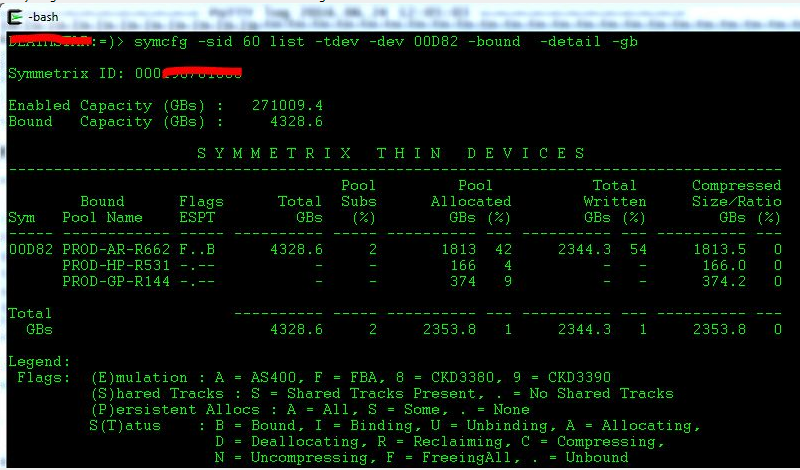Click the SYMMETRIX THIN DEVICES heading
800x470 pixels.
391,153
